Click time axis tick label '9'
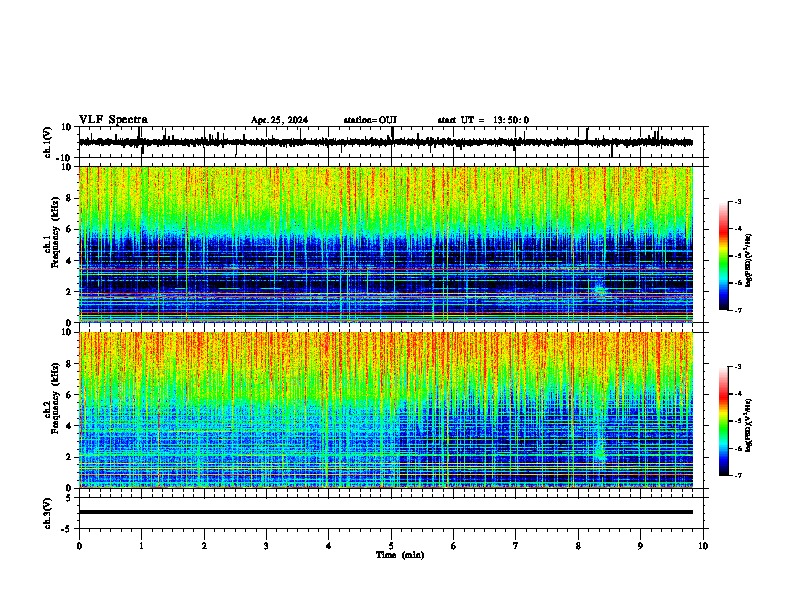 click(x=640, y=546)
